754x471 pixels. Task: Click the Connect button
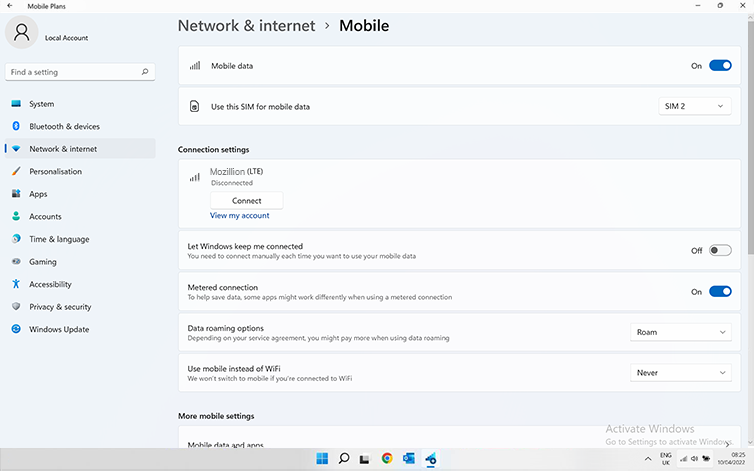pyautogui.click(x=247, y=201)
